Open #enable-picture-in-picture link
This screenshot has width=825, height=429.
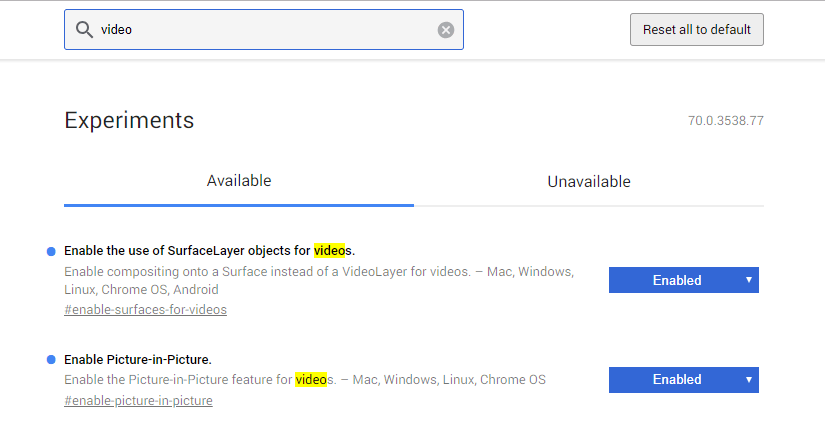click(138, 400)
